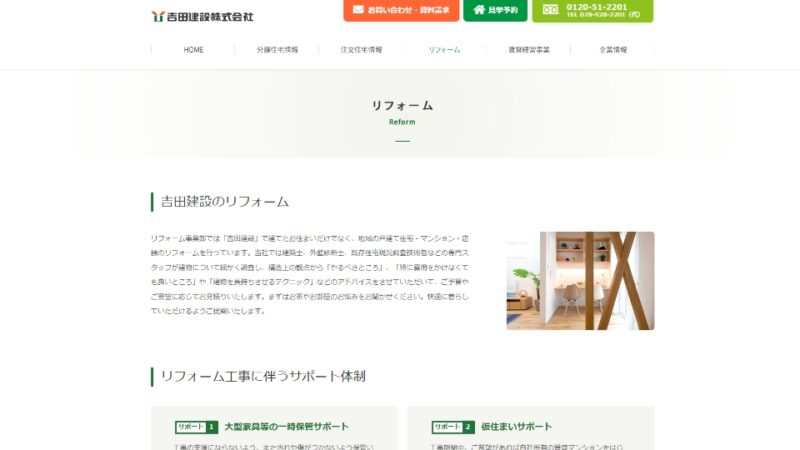Open 賃貸経営事業 navigation item

point(529,49)
